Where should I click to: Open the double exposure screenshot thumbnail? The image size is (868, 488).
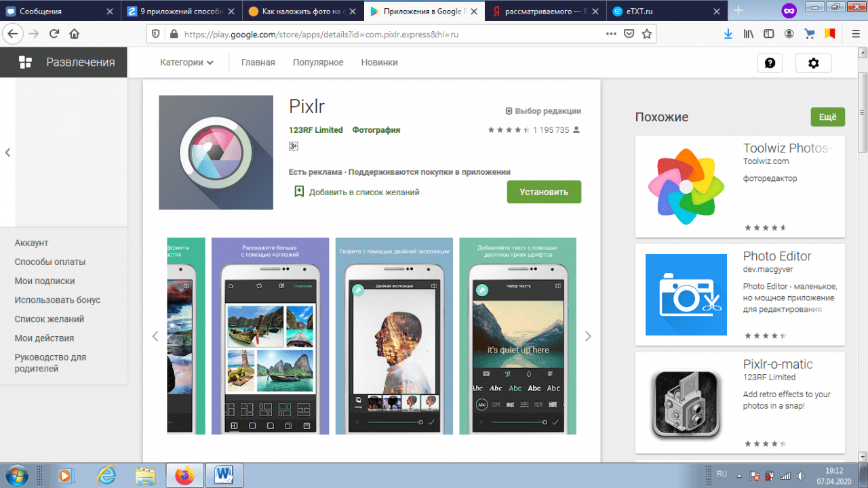(x=394, y=336)
